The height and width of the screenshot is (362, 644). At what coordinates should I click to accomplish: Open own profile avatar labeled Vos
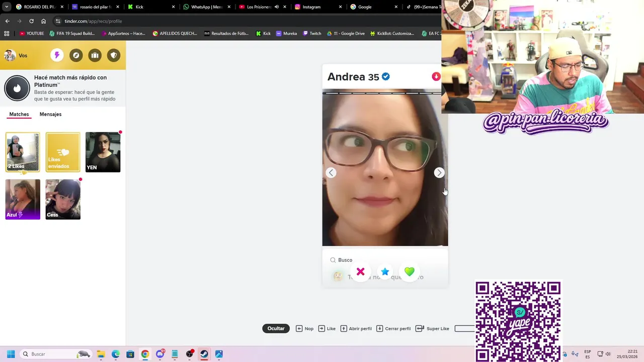tap(16, 55)
